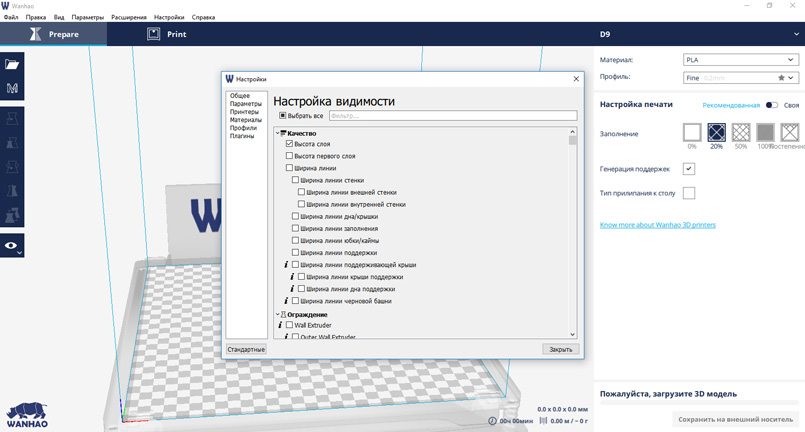Click info icon beside supporting roof line width
The width and height of the screenshot is (805, 432).
[286, 265]
